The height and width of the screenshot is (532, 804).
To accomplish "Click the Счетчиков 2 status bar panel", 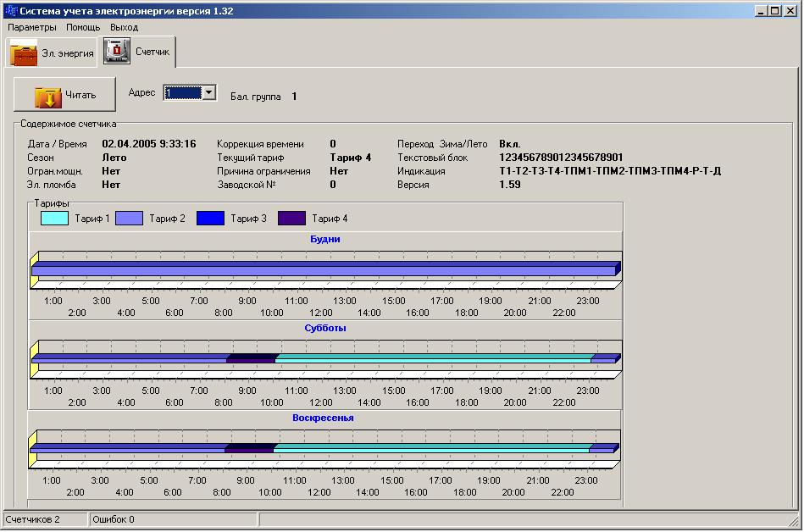I will click(44, 519).
